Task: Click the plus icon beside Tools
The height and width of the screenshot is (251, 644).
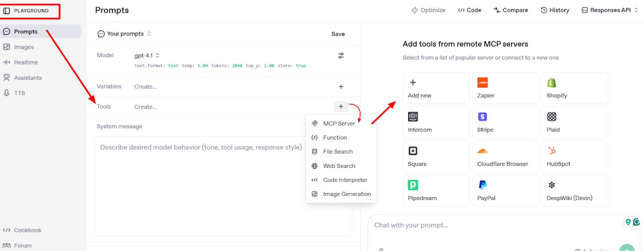Action: (x=341, y=107)
